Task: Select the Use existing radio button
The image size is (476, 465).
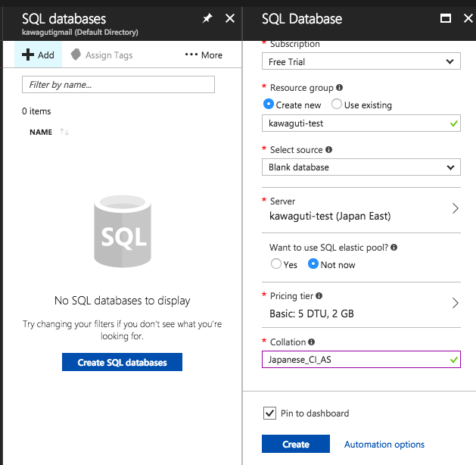Action: 337,105
